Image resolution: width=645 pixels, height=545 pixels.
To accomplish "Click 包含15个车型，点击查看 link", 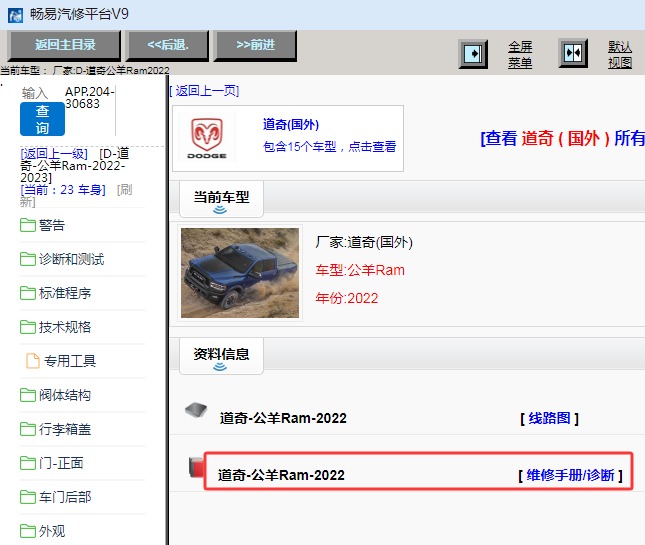I will (329, 146).
